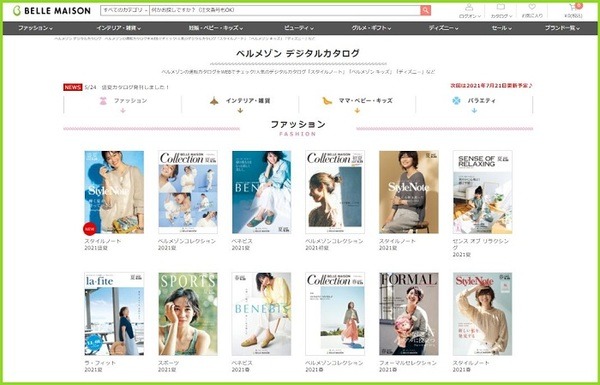Viewport: 600px width, 385px height.
Task: Click the フォーマルセレクション caption
Action: 408,366
